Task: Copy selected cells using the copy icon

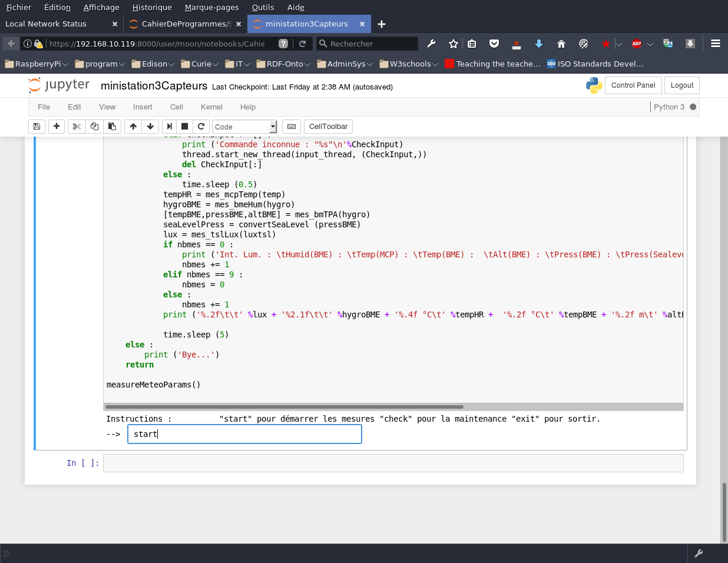Action: pyautogui.click(x=94, y=127)
